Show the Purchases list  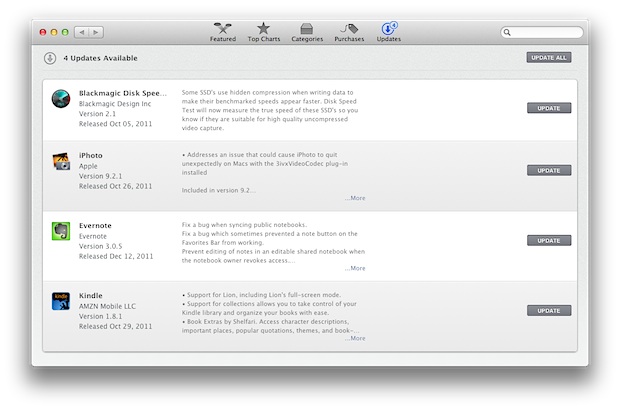click(x=349, y=32)
